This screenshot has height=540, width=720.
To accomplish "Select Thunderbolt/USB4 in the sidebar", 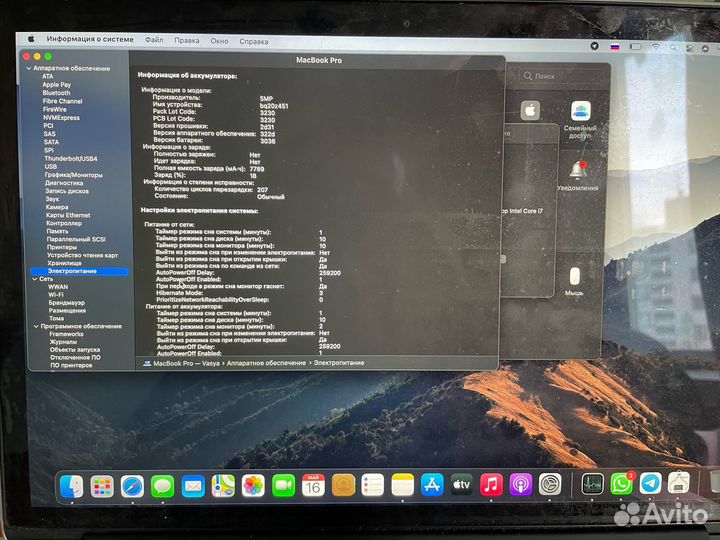I will pyautogui.click(x=71, y=158).
